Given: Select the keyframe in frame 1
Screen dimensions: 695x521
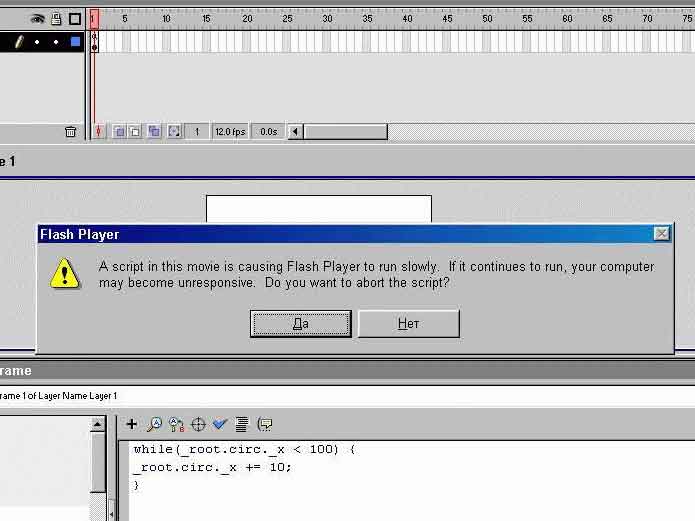Looking at the screenshot, I should click(x=94, y=42).
